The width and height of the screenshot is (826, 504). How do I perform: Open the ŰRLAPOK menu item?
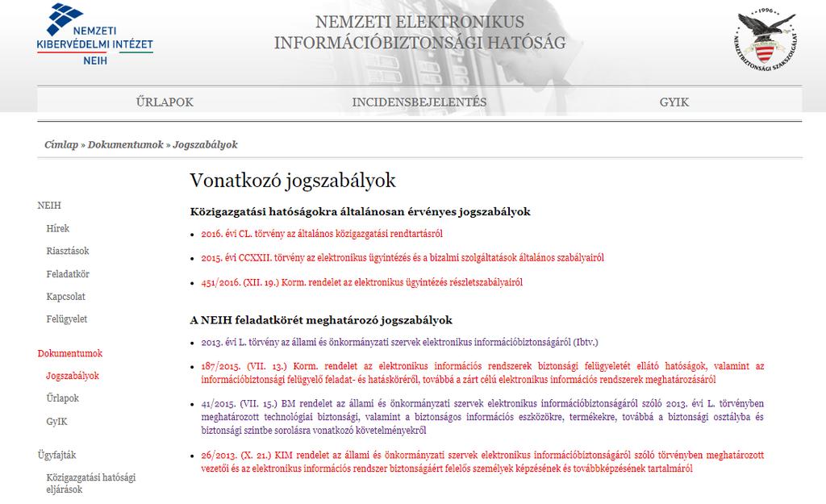pos(165,102)
